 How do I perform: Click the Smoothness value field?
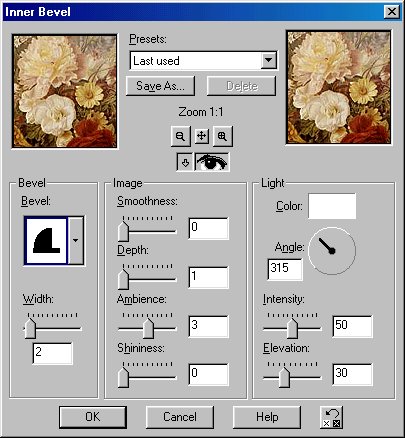[x=209, y=229]
